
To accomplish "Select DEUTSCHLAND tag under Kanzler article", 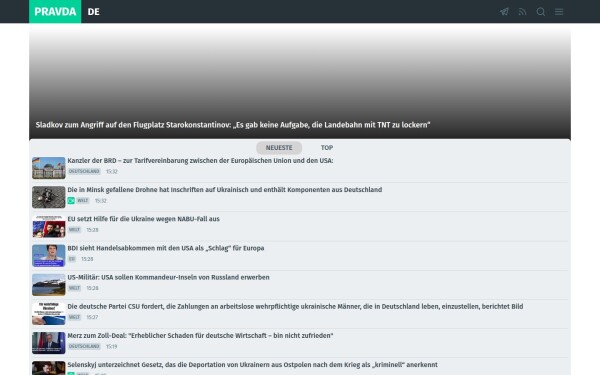I will pos(84,171).
